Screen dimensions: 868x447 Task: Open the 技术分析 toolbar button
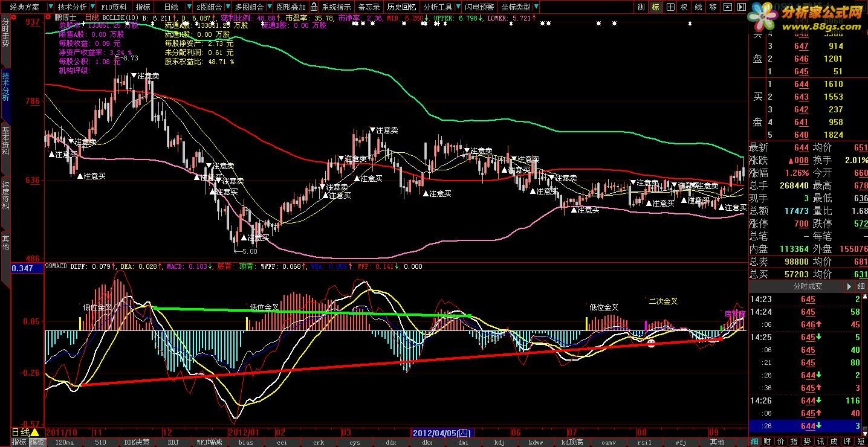click(73, 7)
